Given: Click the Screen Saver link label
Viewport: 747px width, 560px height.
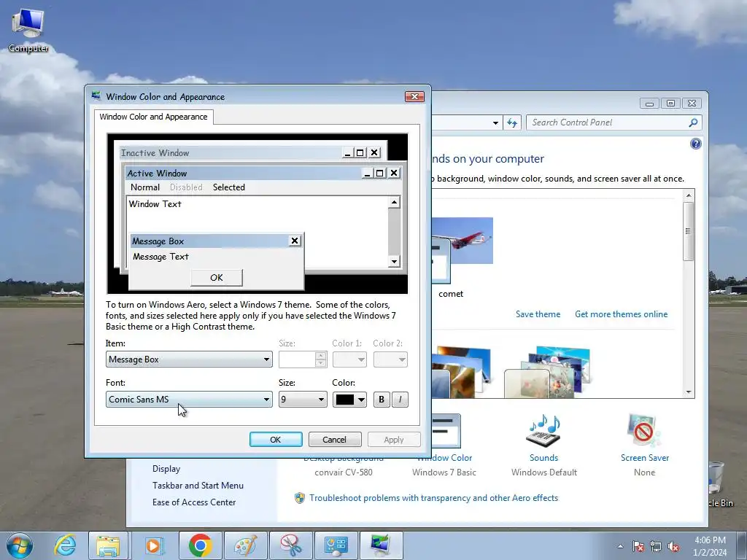Looking at the screenshot, I should pyautogui.click(x=645, y=458).
